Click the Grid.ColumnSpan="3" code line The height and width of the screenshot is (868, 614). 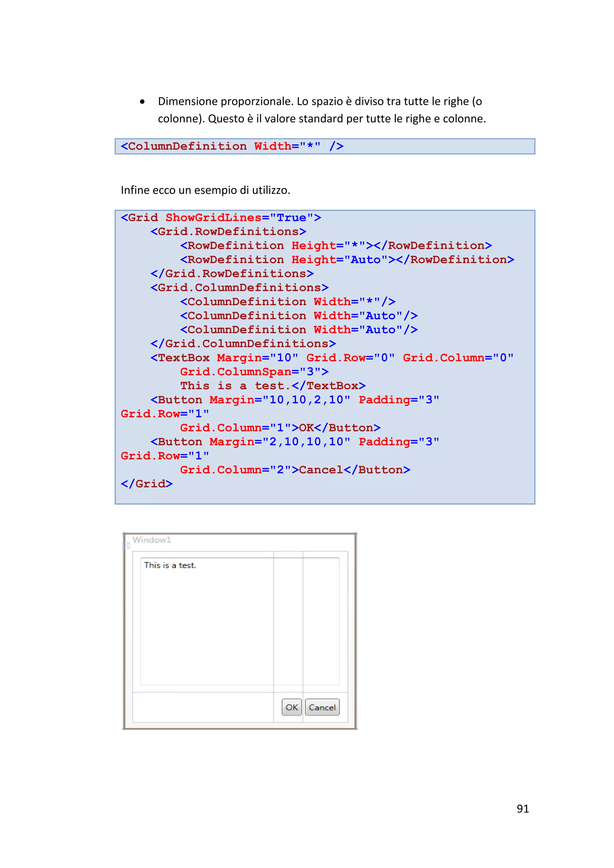tap(254, 372)
